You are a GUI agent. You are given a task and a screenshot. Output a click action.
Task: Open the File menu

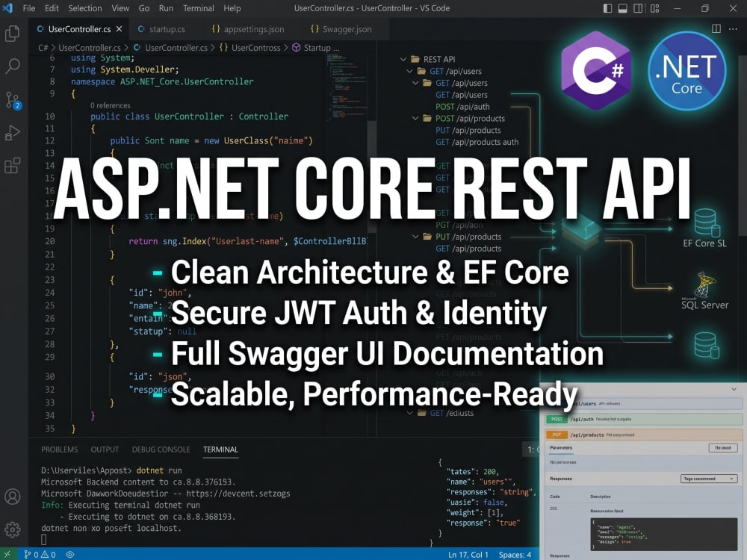[x=29, y=8]
